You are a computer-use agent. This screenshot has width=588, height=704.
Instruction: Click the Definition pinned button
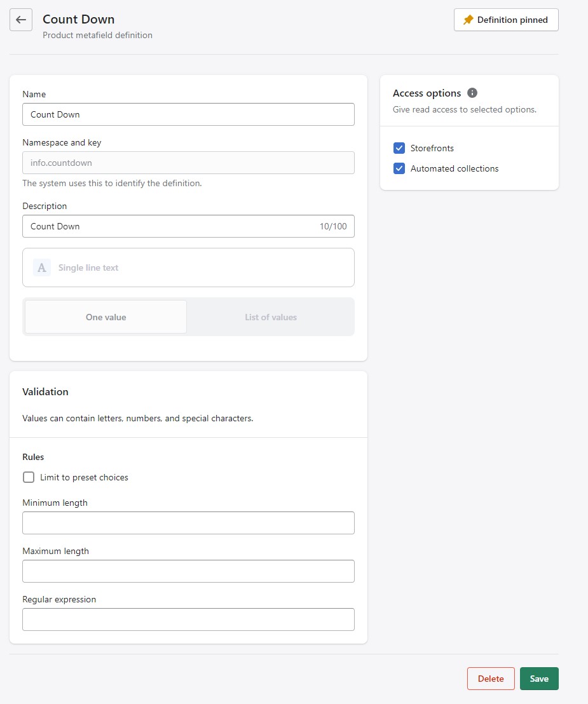[x=506, y=20]
